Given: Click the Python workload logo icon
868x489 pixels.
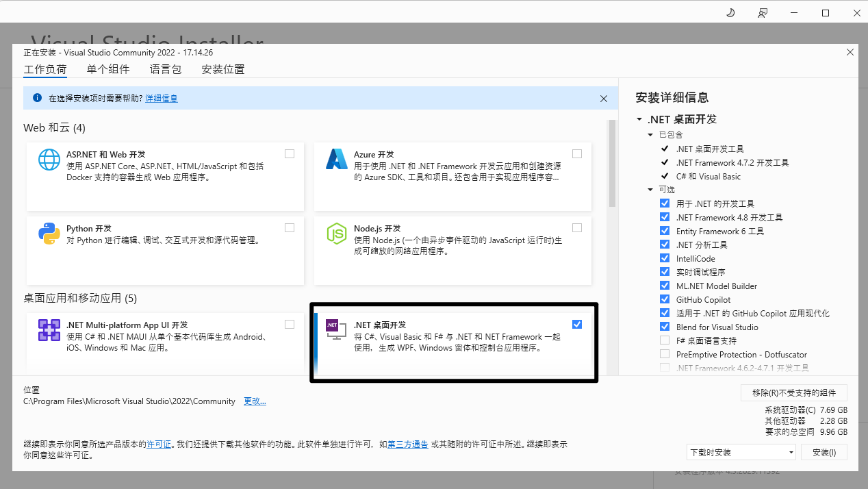Looking at the screenshot, I should [49, 234].
